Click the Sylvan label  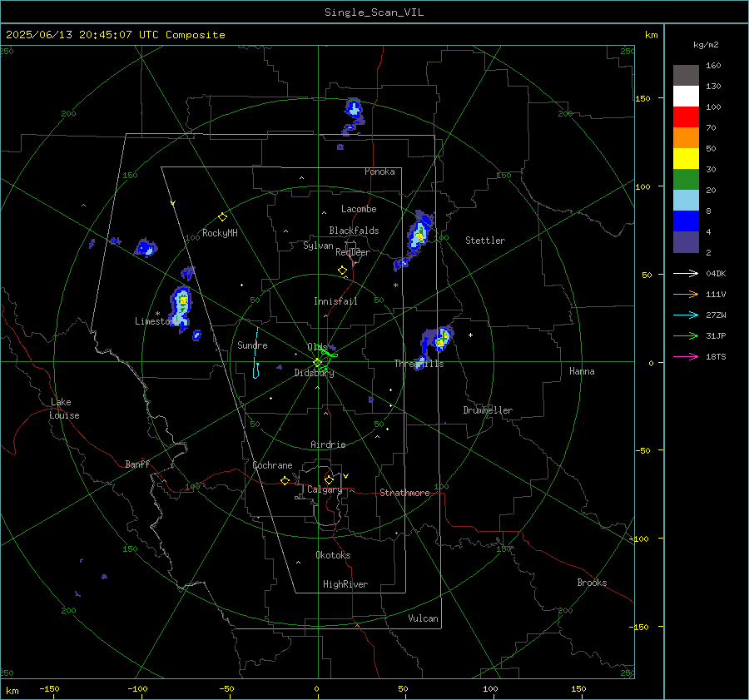coord(318,246)
